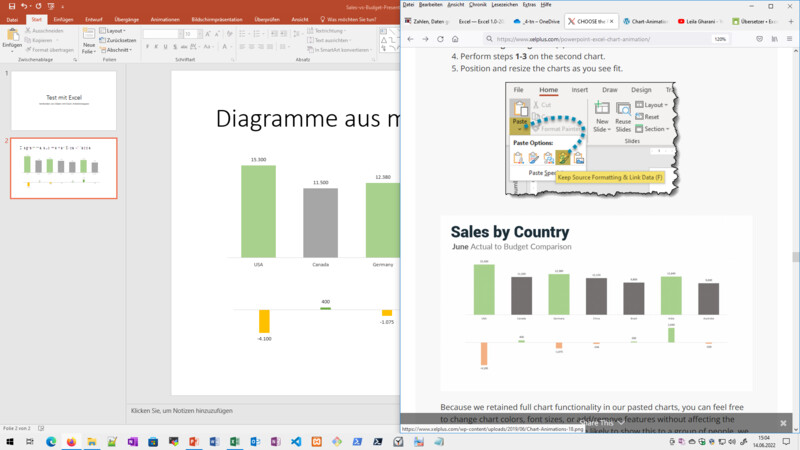The width and height of the screenshot is (800, 450).
Task: Click Ausschneiden in the Zwischenablage group
Action: point(44,31)
